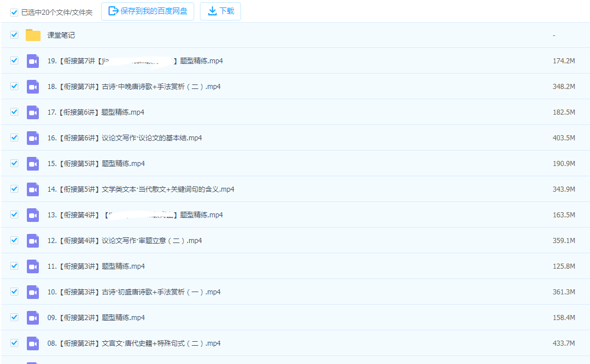The height and width of the screenshot is (364, 590).
Task: Open file 12 议论文写作·审题立意（二）.mp4
Action: pos(125,241)
